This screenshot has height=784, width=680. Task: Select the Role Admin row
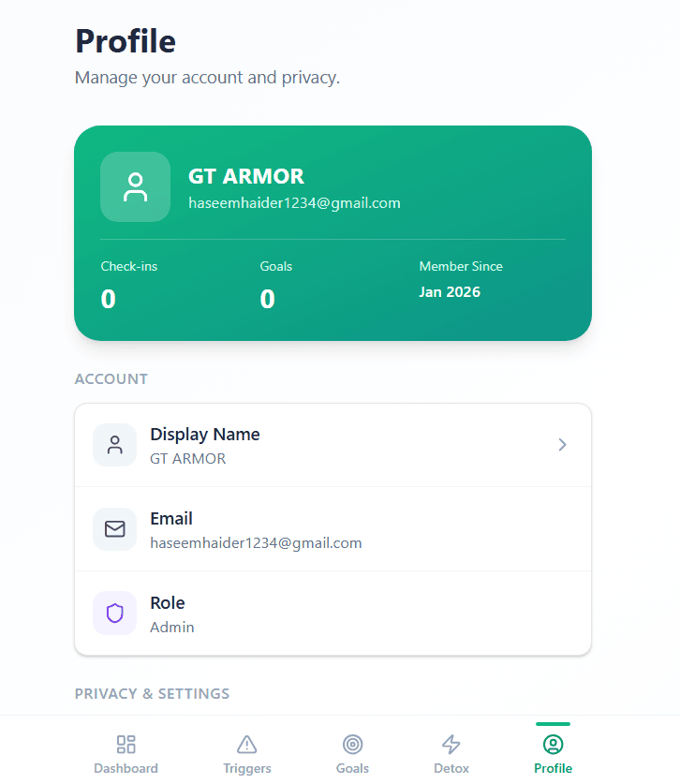point(333,614)
